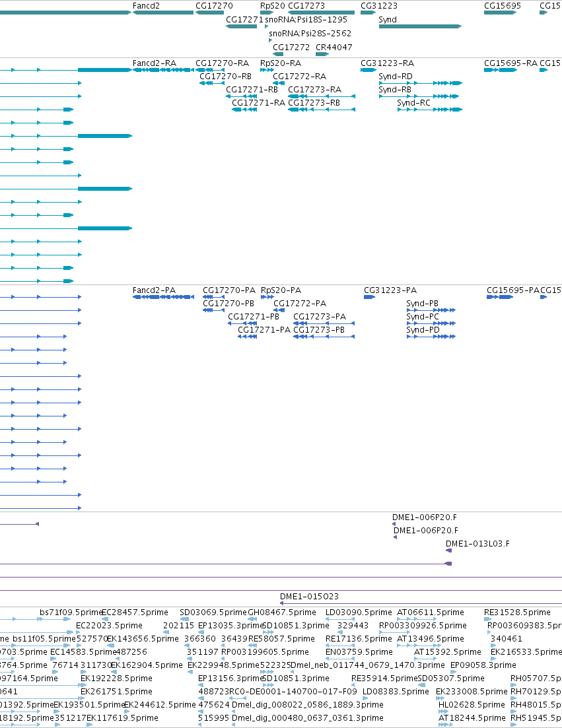562x728 pixels.
Task: Click the CG17271 gene label in the top track
Action: pos(244,20)
